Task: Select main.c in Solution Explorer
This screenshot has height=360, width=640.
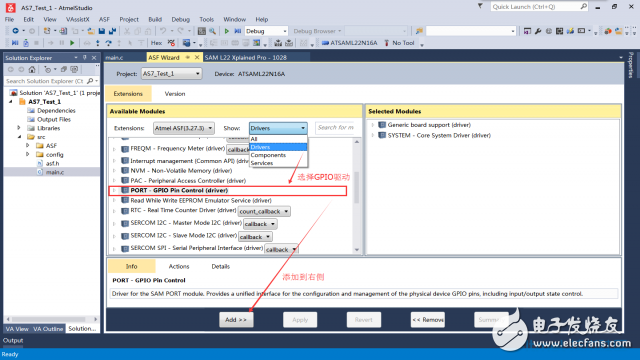Action: 55,172
